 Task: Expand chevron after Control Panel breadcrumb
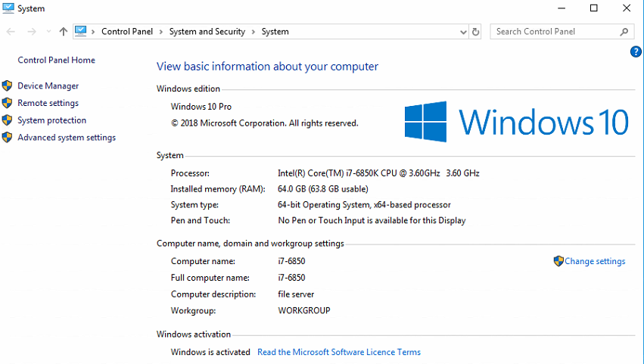(160, 32)
